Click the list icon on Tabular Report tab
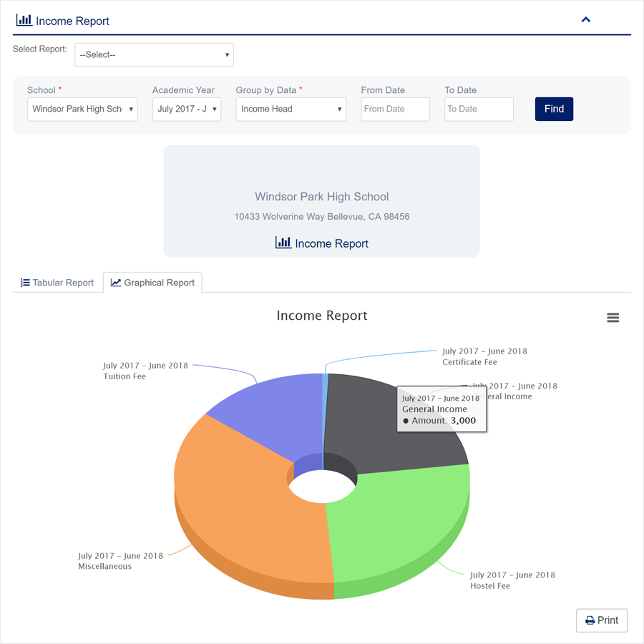 [x=25, y=283]
